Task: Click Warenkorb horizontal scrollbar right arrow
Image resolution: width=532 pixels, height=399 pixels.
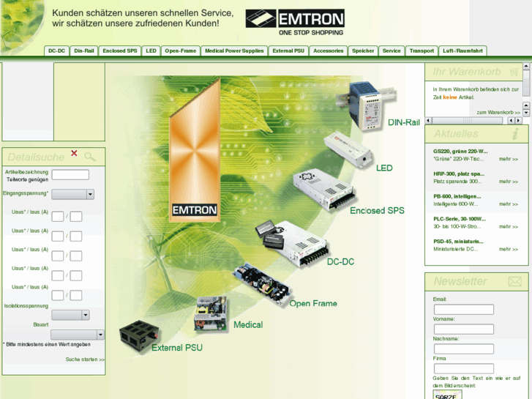Action: click(518, 121)
